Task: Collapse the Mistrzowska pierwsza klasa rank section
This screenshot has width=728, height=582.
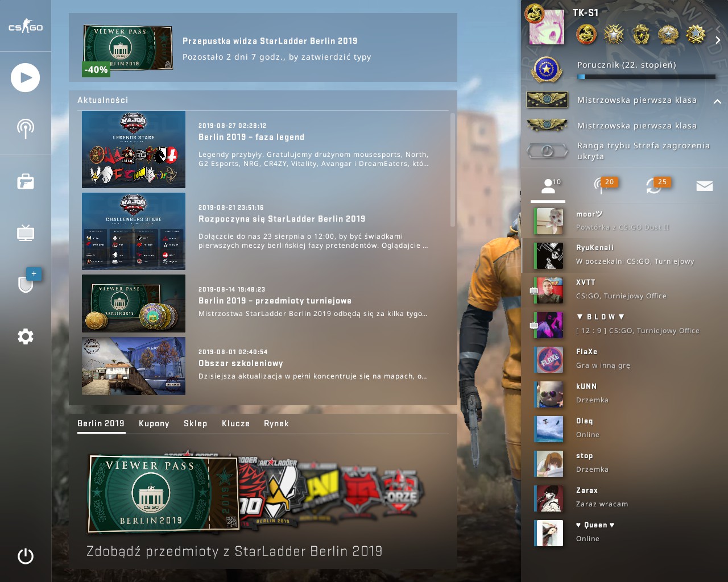Action: [717, 101]
